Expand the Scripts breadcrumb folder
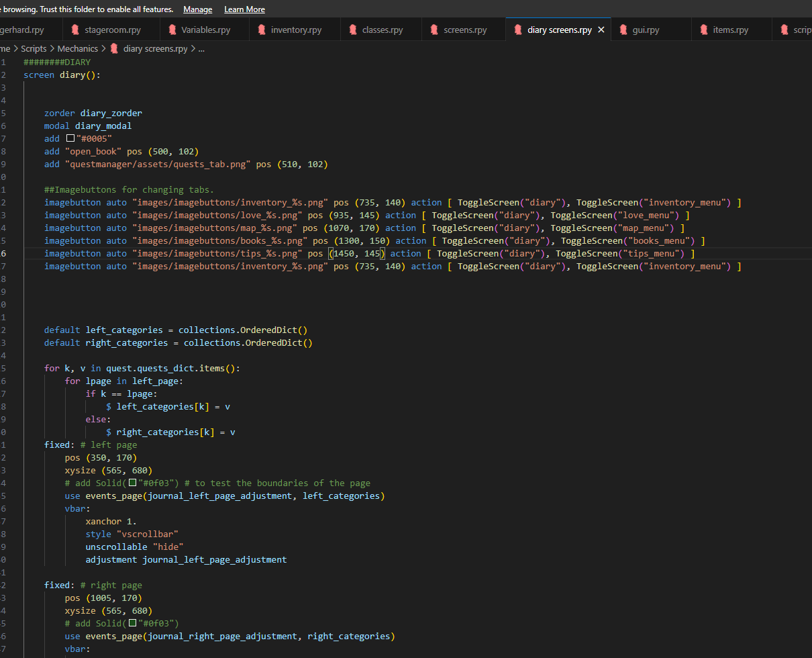The height and width of the screenshot is (658, 812). [34, 49]
